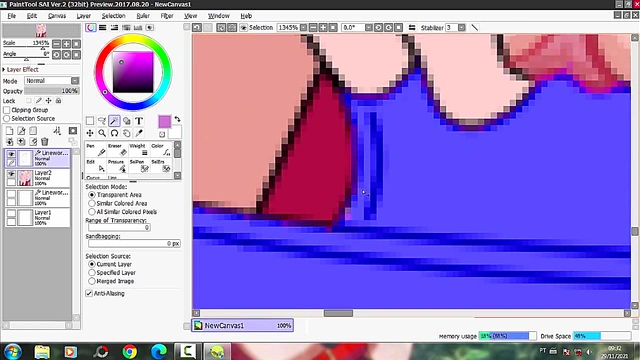Select the Shape tool
Viewport: 640px width, 360px height.
[x=127, y=121]
